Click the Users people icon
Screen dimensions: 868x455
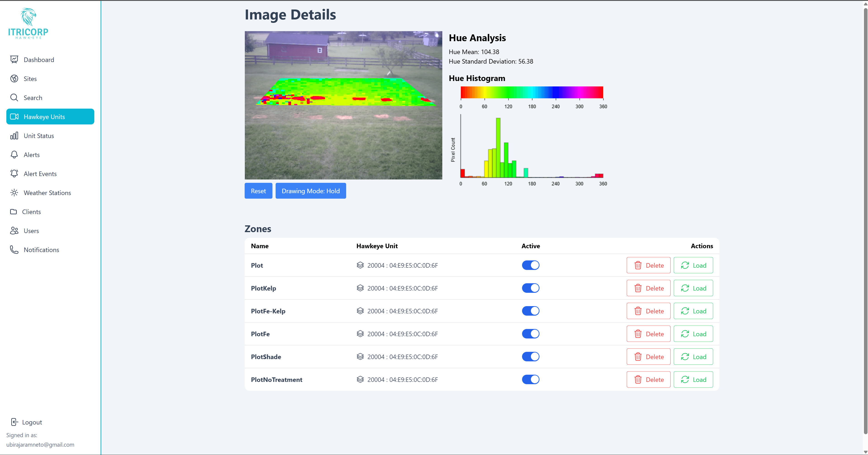tap(14, 231)
